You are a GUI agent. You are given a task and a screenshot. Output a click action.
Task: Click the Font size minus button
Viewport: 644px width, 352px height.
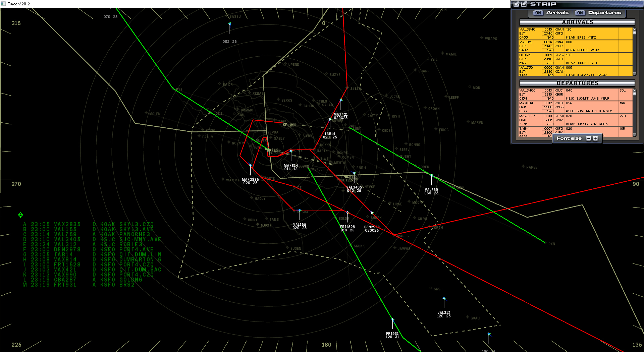[588, 138]
